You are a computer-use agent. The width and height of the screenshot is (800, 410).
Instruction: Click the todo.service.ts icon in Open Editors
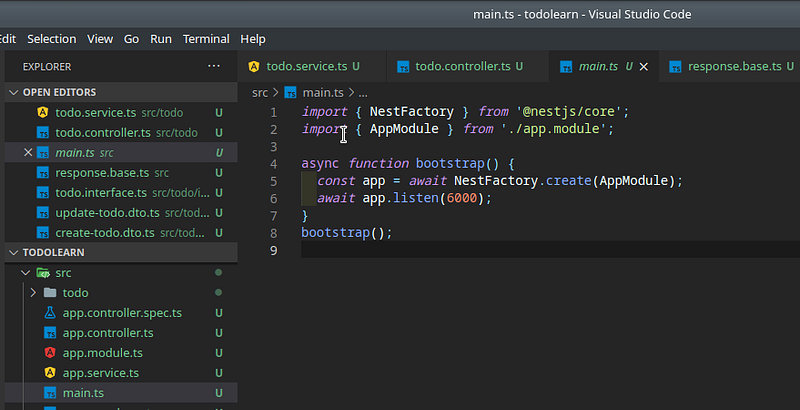pos(43,112)
